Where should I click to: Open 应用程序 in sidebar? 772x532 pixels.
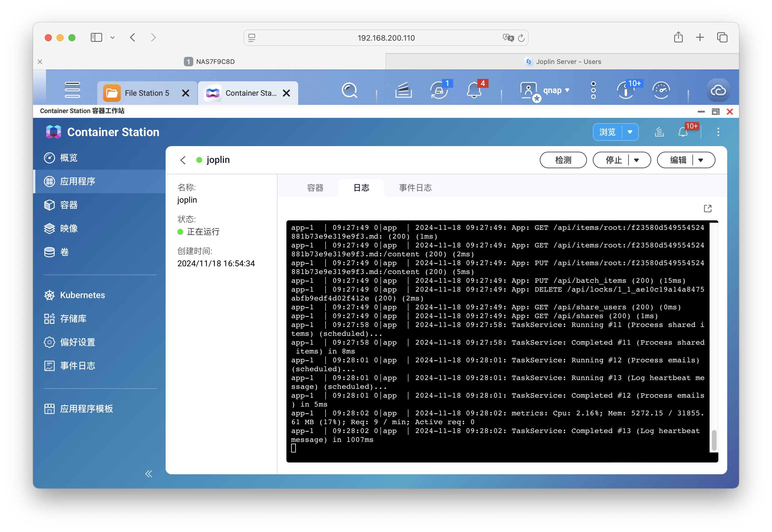pos(99,182)
